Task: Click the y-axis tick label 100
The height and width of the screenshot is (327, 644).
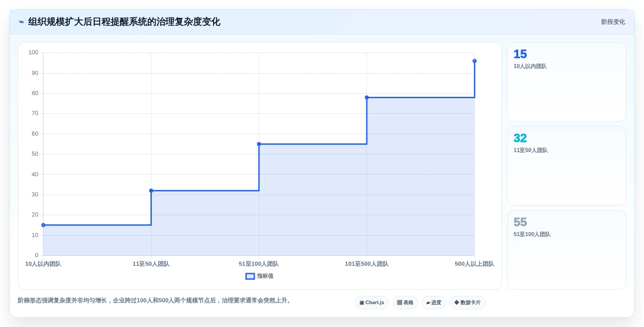Action: [x=33, y=53]
